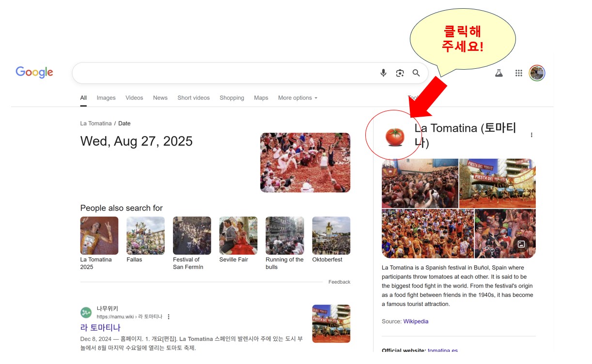This screenshot has height=364, width=592.
Task: Open the Short videos tab
Action: tap(194, 98)
